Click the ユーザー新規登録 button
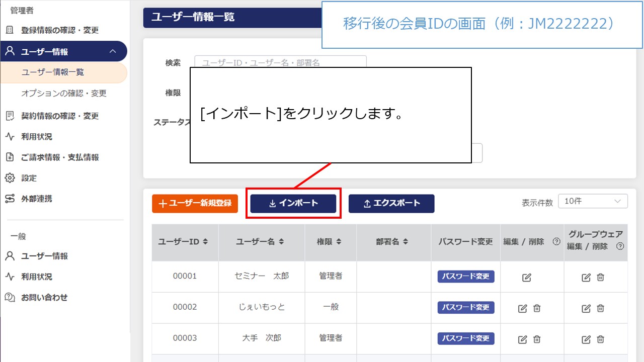This screenshot has width=644, height=362. [195, 203]
